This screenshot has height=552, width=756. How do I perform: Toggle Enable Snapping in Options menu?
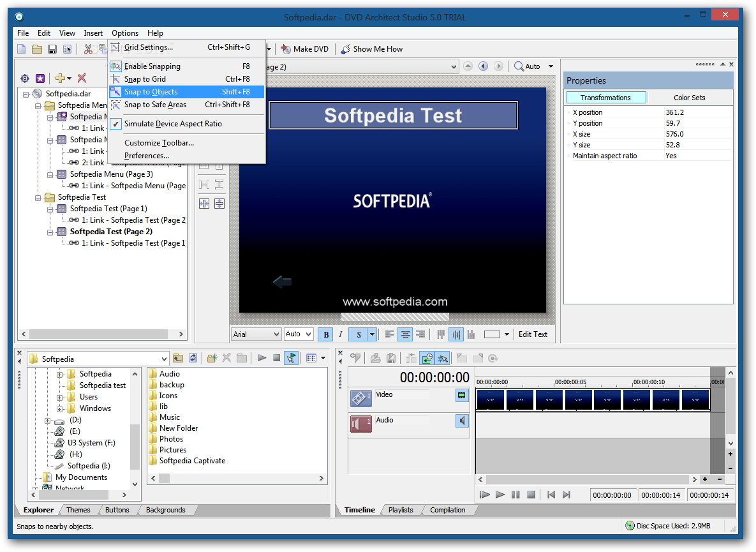tap(186, 66)
